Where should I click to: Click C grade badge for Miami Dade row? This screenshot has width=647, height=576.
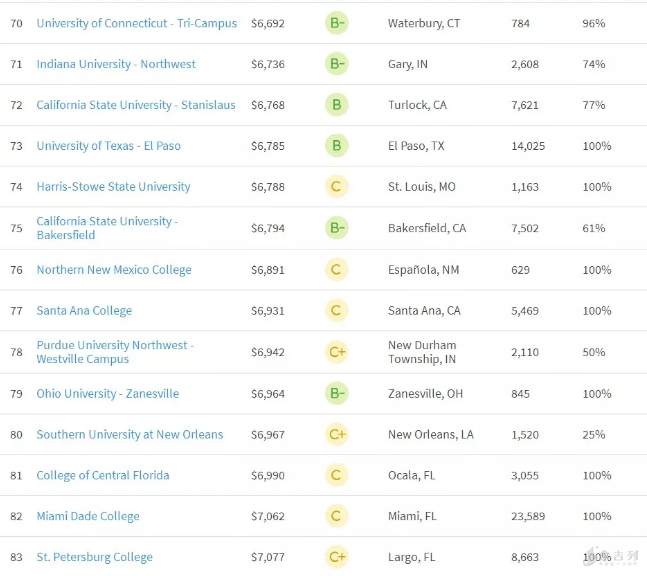(x=336, y=517)
